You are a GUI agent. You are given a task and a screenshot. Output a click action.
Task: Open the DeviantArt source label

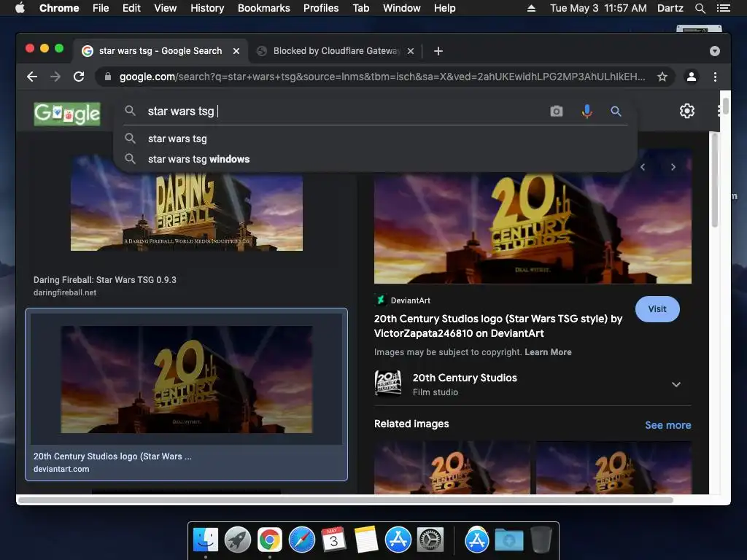pyautogui.click(x=403, y=300)
